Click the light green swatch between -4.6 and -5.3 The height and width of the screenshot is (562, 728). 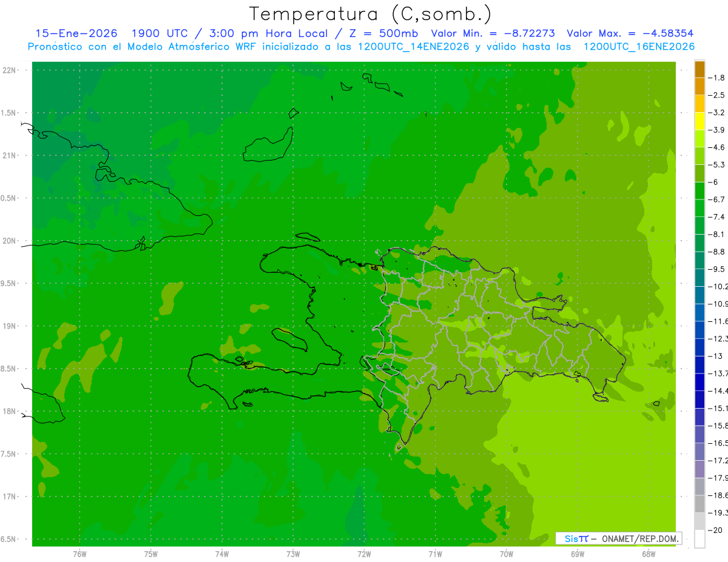click(699, 156)
